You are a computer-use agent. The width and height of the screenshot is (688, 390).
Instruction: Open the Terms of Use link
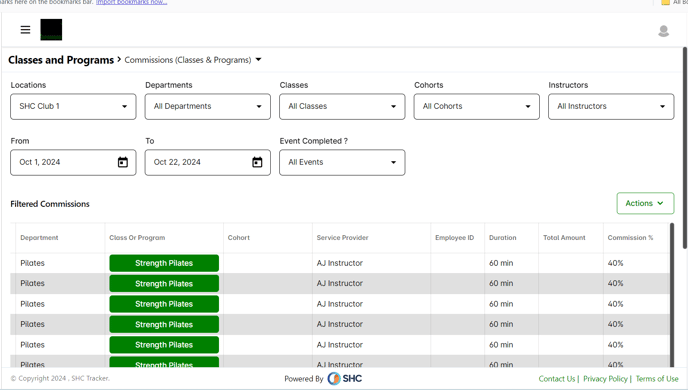[657, 379]
